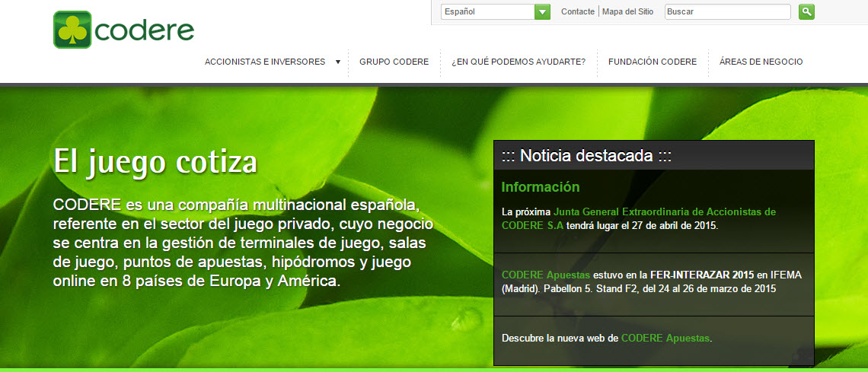Click 'tendrá lugar el 27 de abril de 2015' text

pyautogui.click(x=642, y=225)
